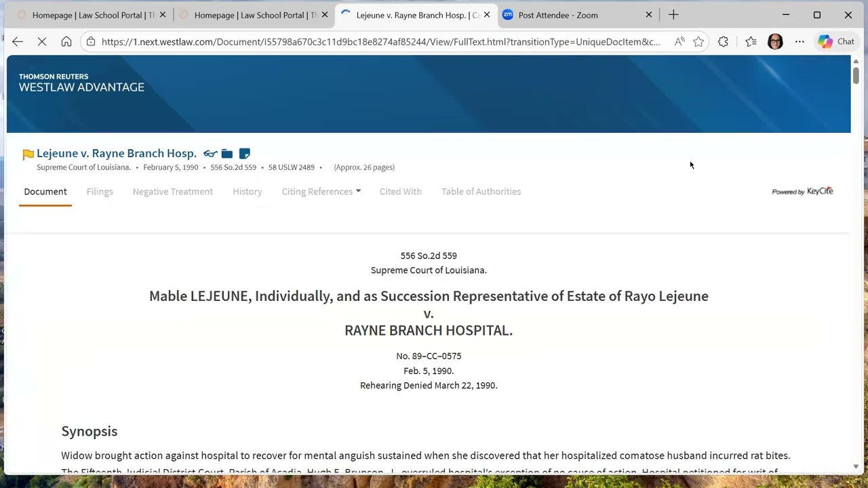Expand the Citing References dropdown
868x488 pixels.
321,192
